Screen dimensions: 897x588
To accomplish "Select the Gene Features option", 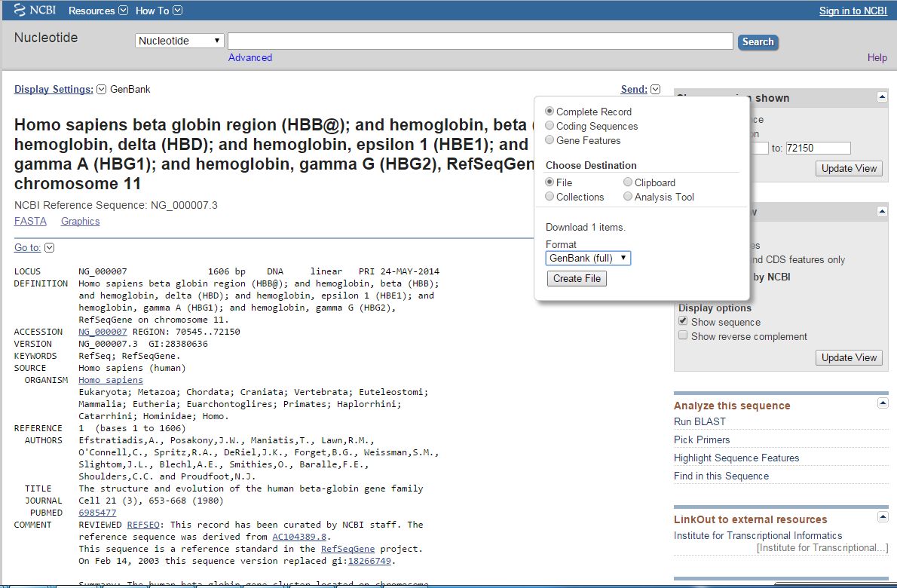I will (x=550, y=139).
